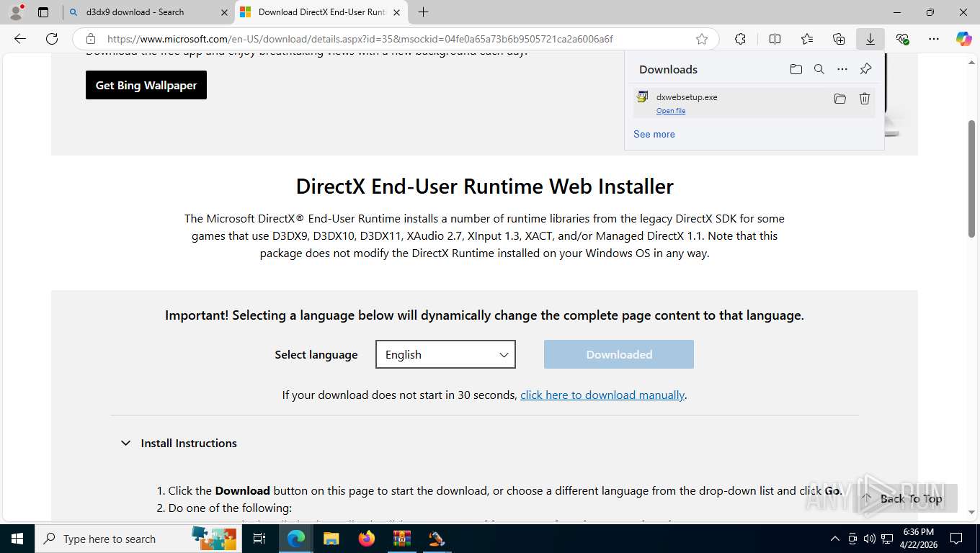This screenshot has width=980, height=553.
Task: Open a new browser tab
Action: (424, 12)
